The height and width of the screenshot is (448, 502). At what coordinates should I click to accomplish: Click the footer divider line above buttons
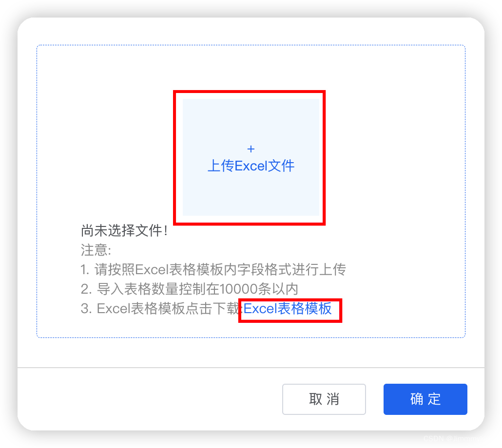point(251,368)
